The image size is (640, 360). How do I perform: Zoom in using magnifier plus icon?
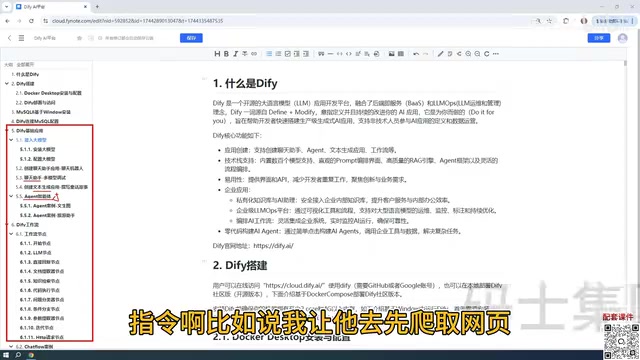[468, 54]
